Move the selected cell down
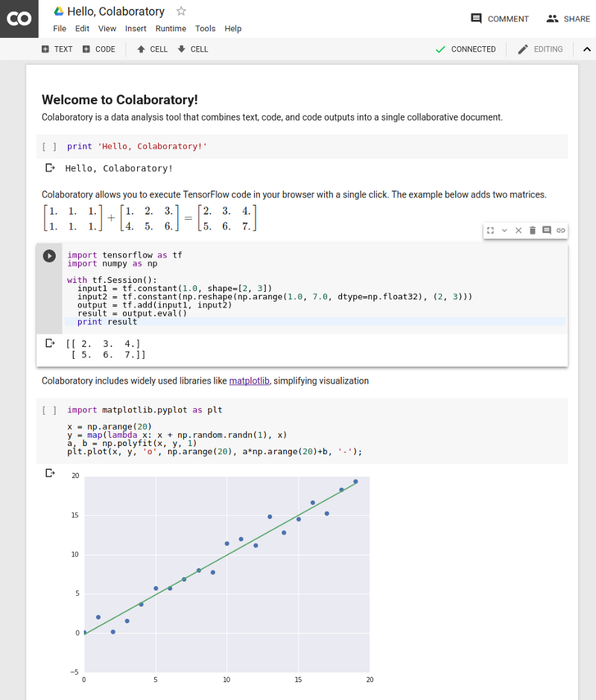596x700 pixels. click(192, 49)
